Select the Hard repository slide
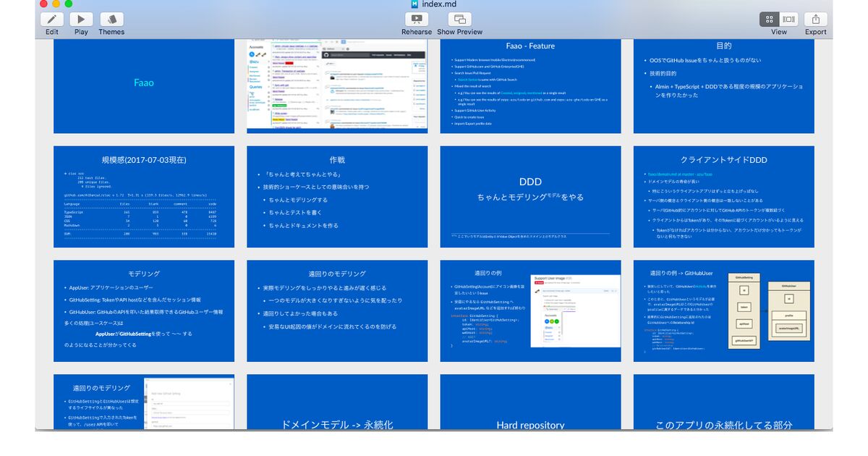This screenshot has width=868, height=456. pos(530,402)
